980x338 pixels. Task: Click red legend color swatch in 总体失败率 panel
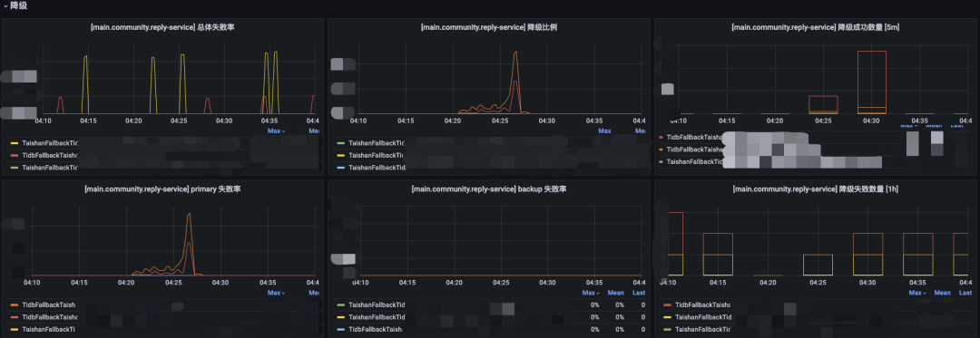pyautogui.click(x=15, y=155)
